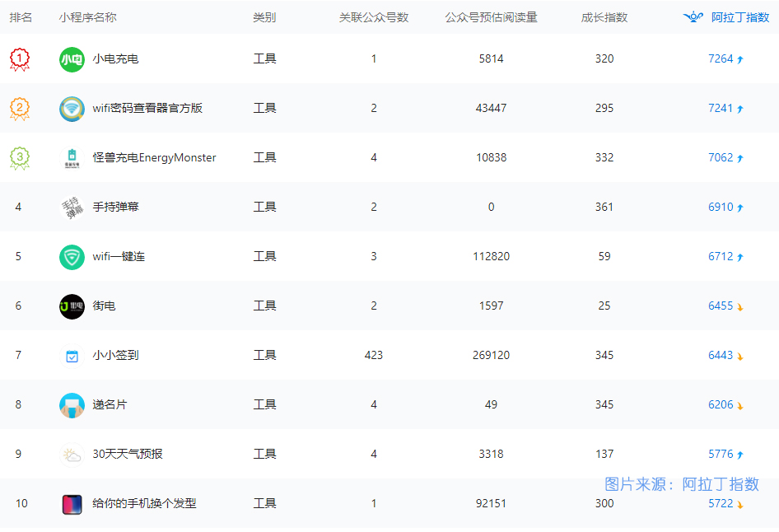
Task: Click the orange rank 2 medal badge
Action: 20,109
